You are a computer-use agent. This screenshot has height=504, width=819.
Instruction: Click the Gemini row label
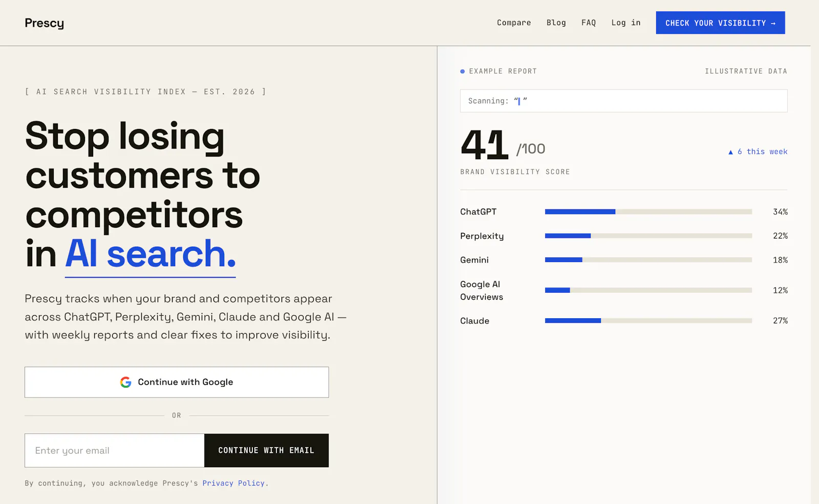pos(474,260)
